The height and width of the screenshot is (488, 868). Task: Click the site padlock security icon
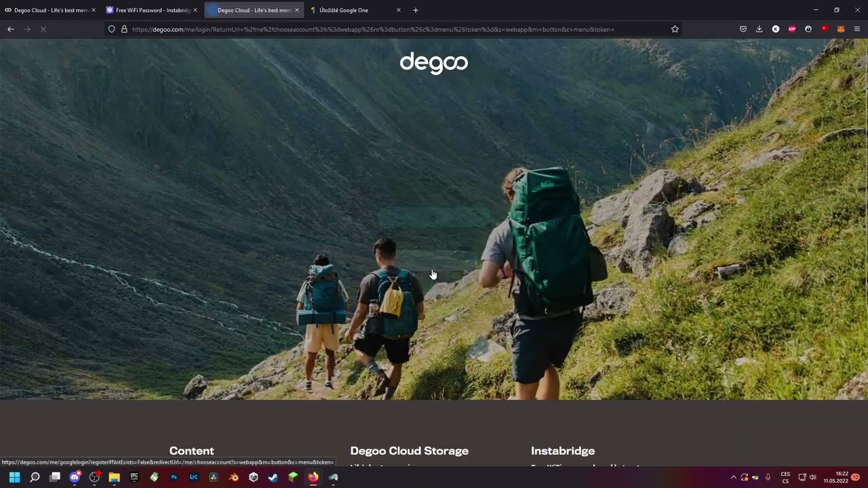coord(124,29)
